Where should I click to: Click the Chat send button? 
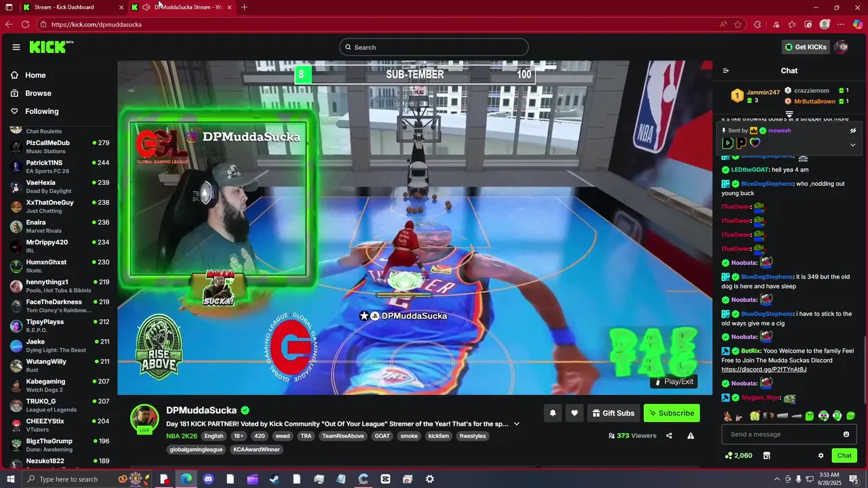tap(844, 455)
